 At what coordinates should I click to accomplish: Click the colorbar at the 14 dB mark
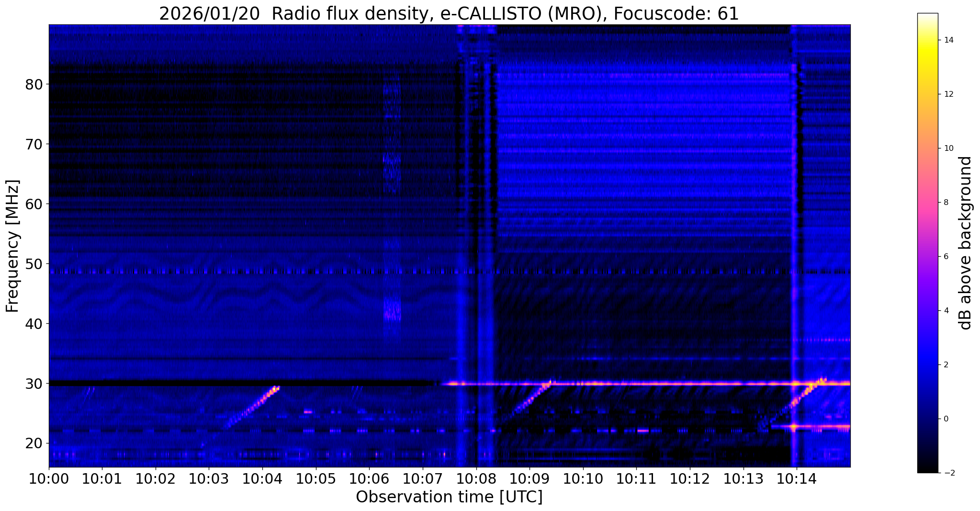tap(927, 40)
